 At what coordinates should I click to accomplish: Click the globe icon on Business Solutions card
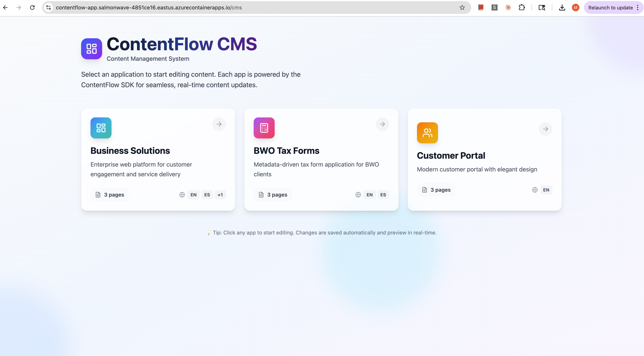point(182,195)
